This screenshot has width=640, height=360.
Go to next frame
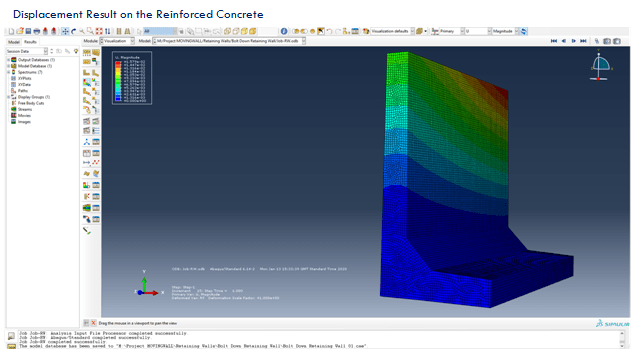click(x=573, y=41)
